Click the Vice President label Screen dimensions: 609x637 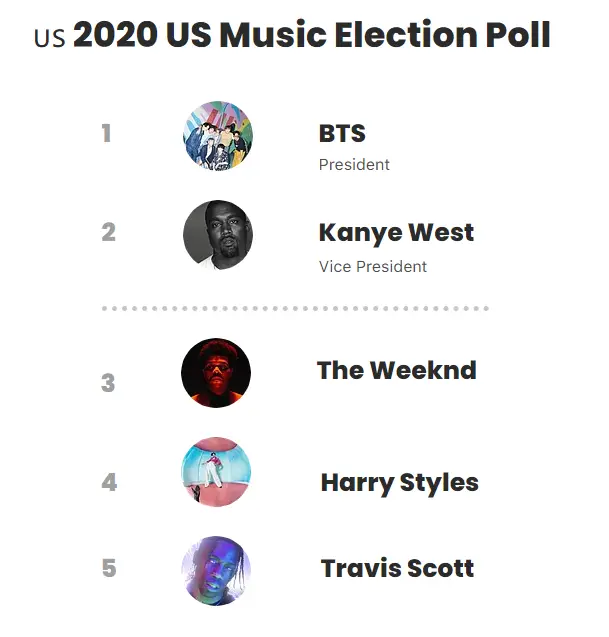pos(373,266)
